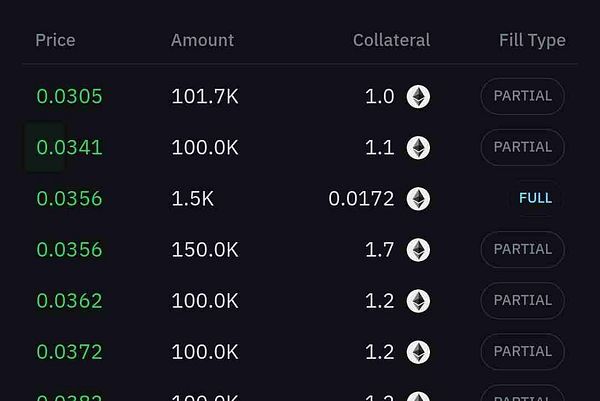Select the highlighted 0.0341 price
This screenshot has width=600, height=401.
click(69, 148)
